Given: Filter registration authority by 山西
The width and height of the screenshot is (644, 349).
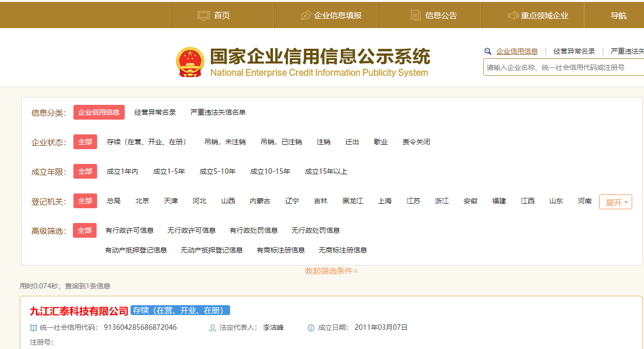Looking at the screenshot, I should [x=228, y=201].
